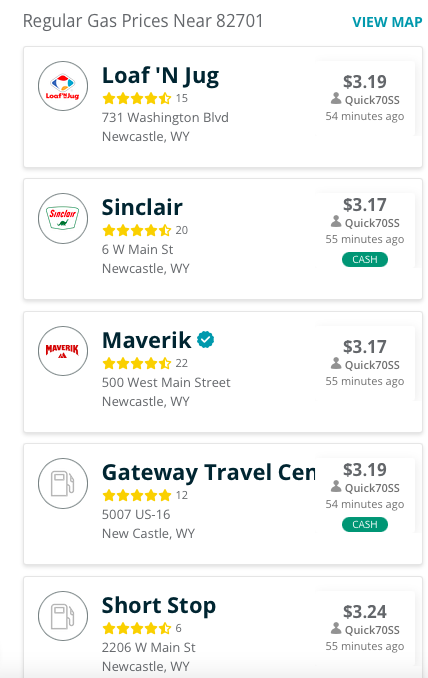Click Gateway Travel Center gas pump icon
Screen dimensions: 428x678
[x=63, y=483]
